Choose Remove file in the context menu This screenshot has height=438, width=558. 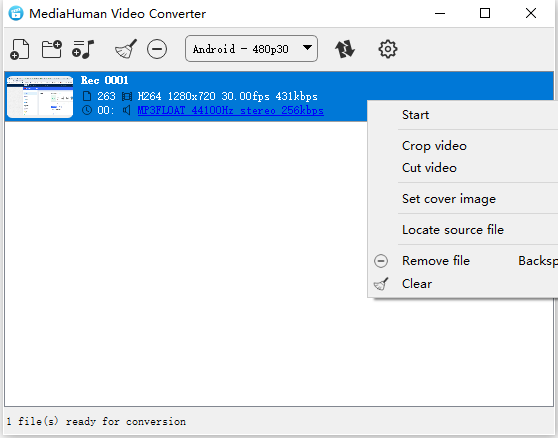coord(463,261)
